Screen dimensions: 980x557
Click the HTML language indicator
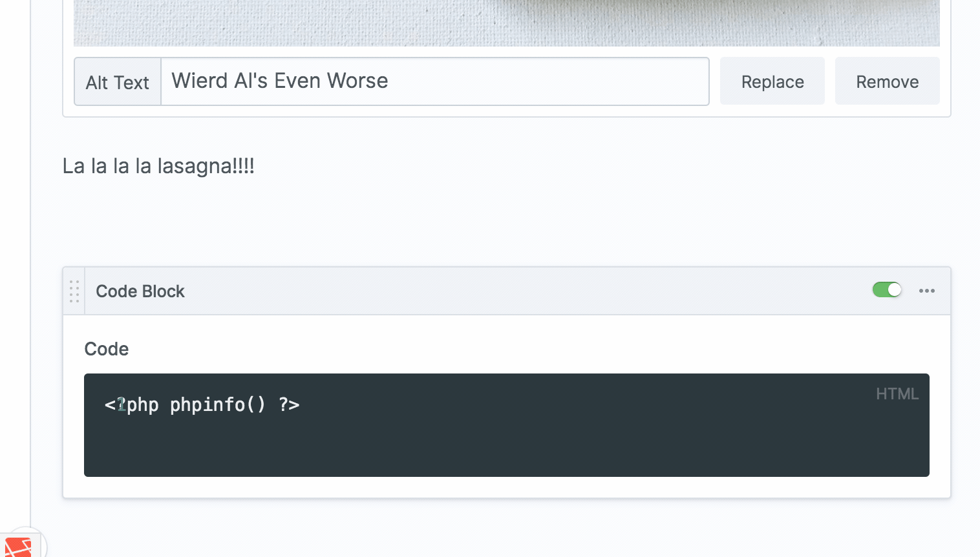tap(897, 394)
